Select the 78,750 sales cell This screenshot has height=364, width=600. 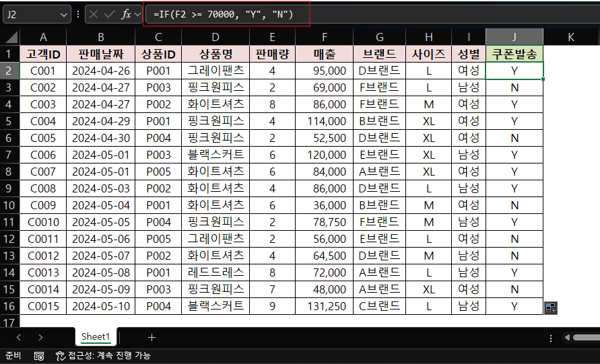[324, 222]
